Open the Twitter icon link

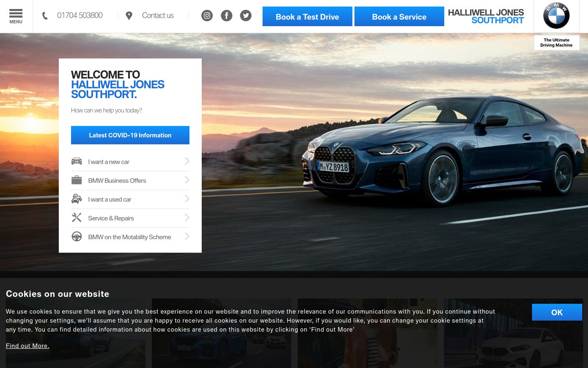click(246, 16)
